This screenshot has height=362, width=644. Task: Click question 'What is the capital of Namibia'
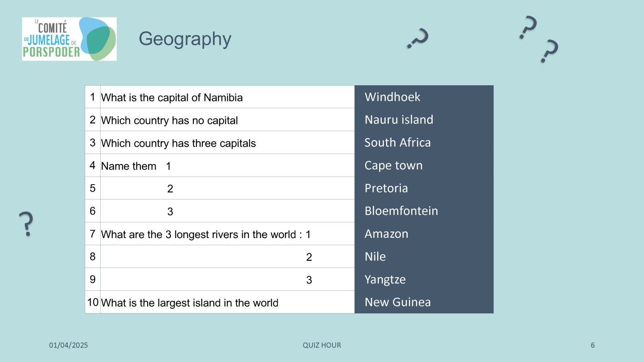click(x=172, y=97)
